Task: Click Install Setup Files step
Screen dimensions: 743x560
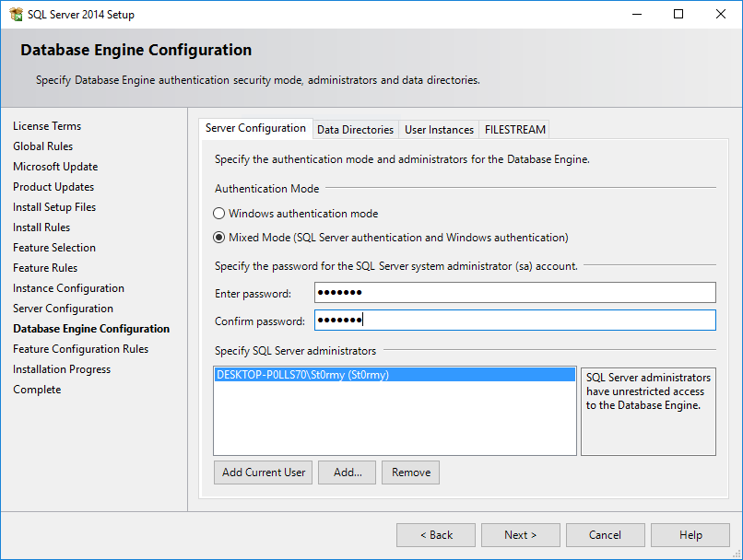Action: click(x=54, y=207)
